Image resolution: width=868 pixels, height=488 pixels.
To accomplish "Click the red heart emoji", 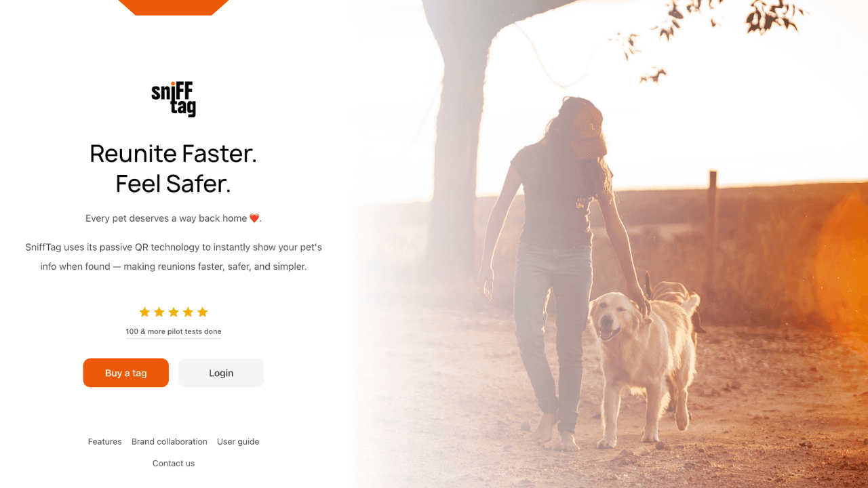I will (254, 218).
